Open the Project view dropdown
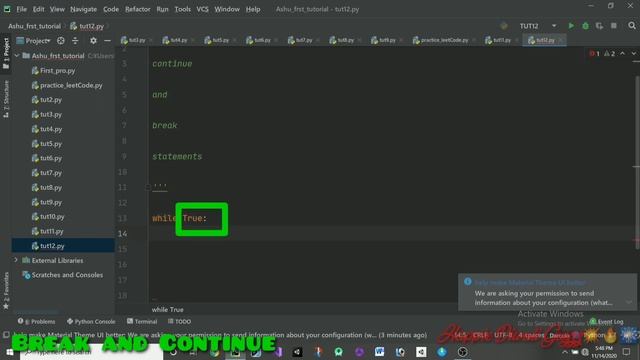 point(33,40)
